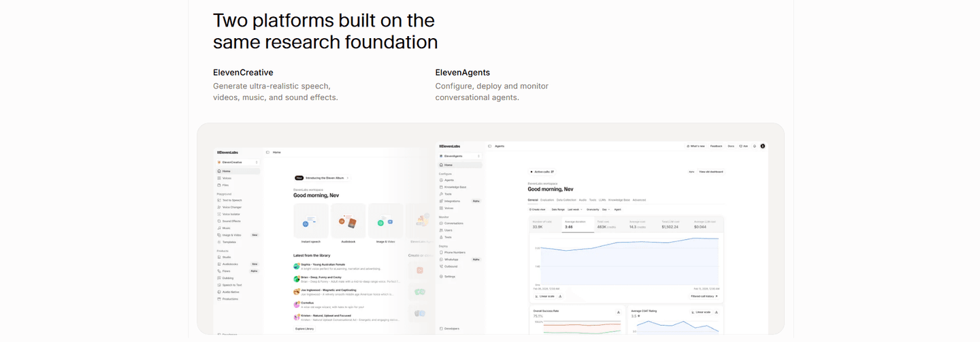Open What's new in the top bar
The width and height of the screenshot is (980, 342).
click(695, 146)
